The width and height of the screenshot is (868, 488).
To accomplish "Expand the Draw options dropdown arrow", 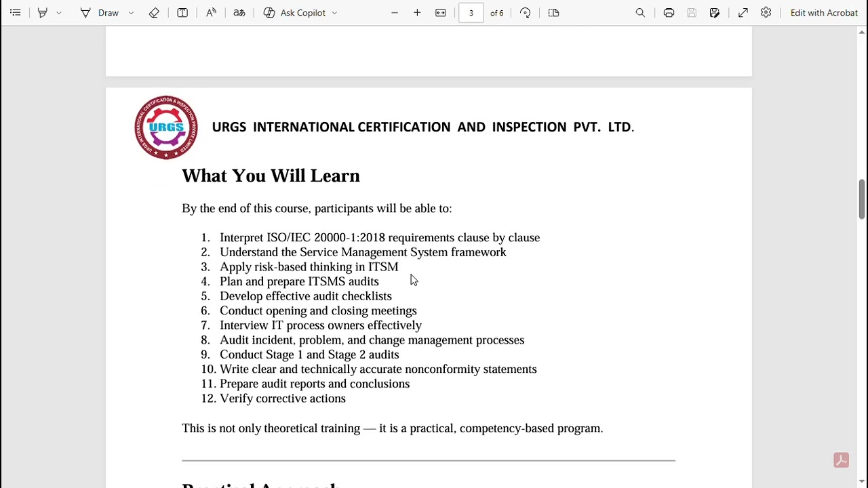I will tap(132, 13).
